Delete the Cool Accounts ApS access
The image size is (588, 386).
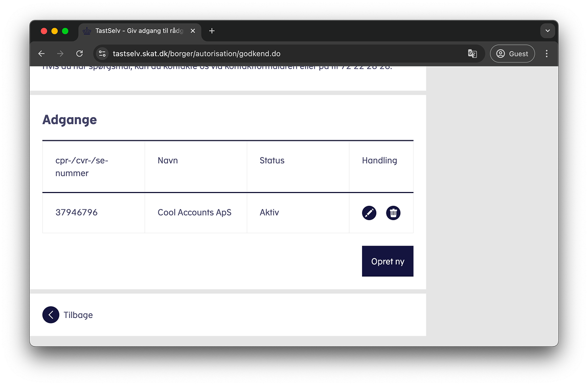click(393, 213)
